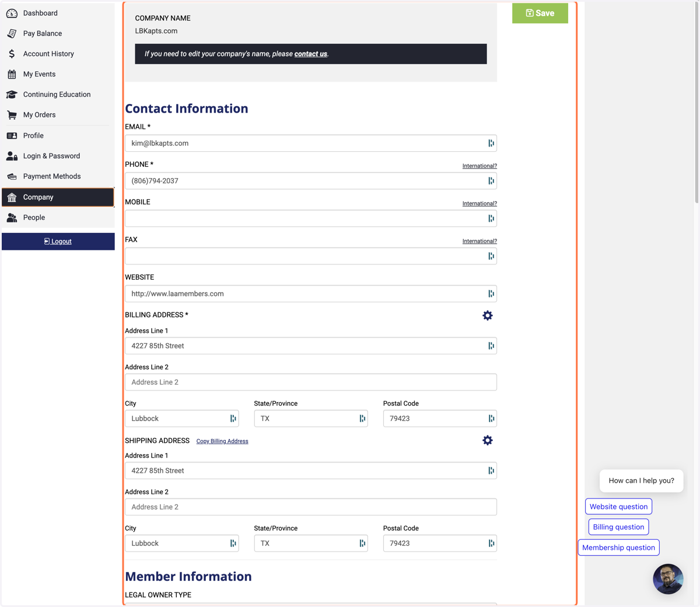700x607 pixels.
Task: Click the page vertical scrollbar
Action: [697, 102]
